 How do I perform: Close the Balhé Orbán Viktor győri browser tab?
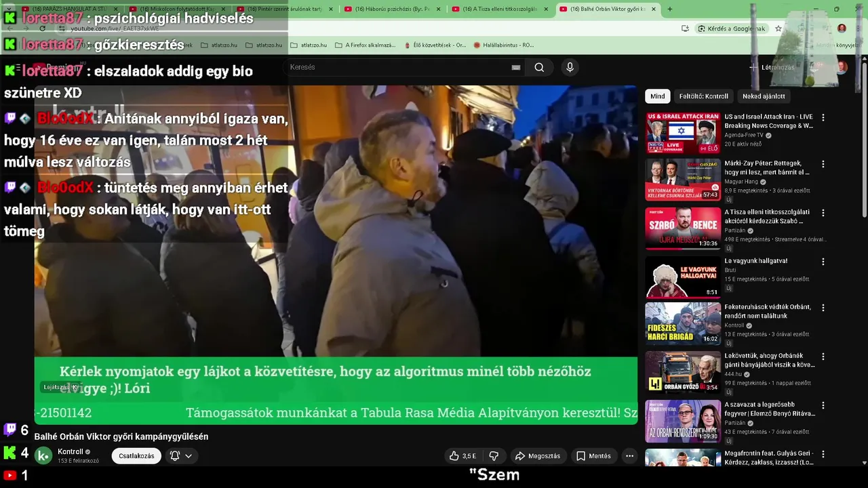click(653, 9)
